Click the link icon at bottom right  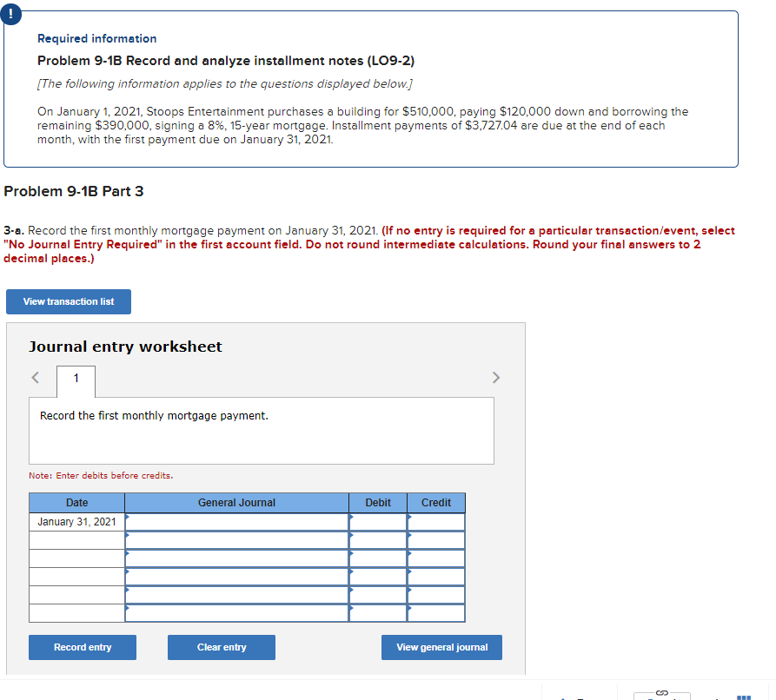click(x=661, y=692)
